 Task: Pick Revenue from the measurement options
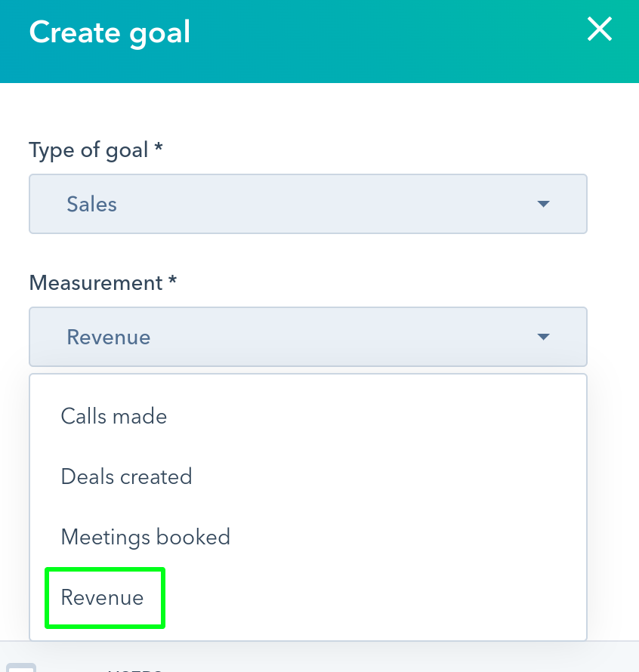102,597
